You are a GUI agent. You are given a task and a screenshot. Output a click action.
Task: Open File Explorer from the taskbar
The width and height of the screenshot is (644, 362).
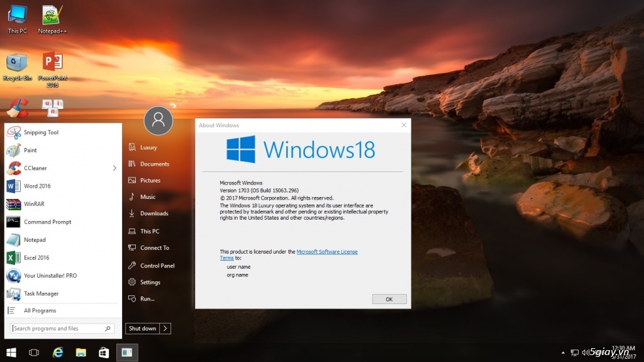point(80,353)
